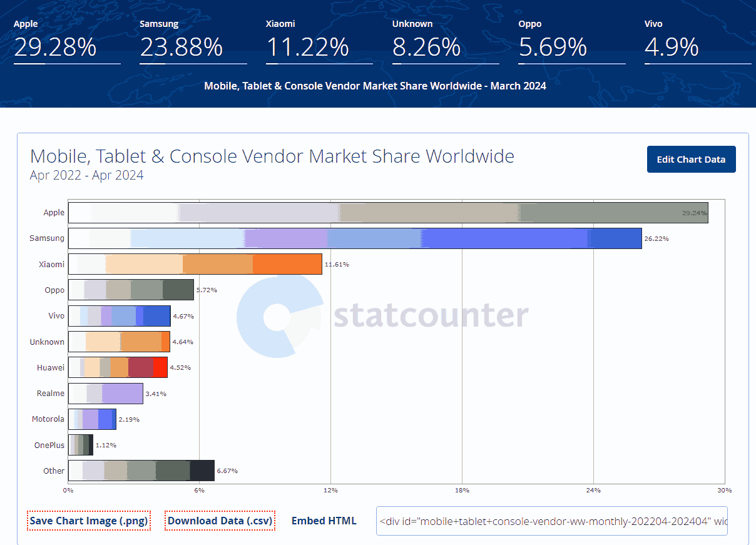This screenshot has height=545, width=756.
Task: Click the Realme axis label
Action: point(51,394)
